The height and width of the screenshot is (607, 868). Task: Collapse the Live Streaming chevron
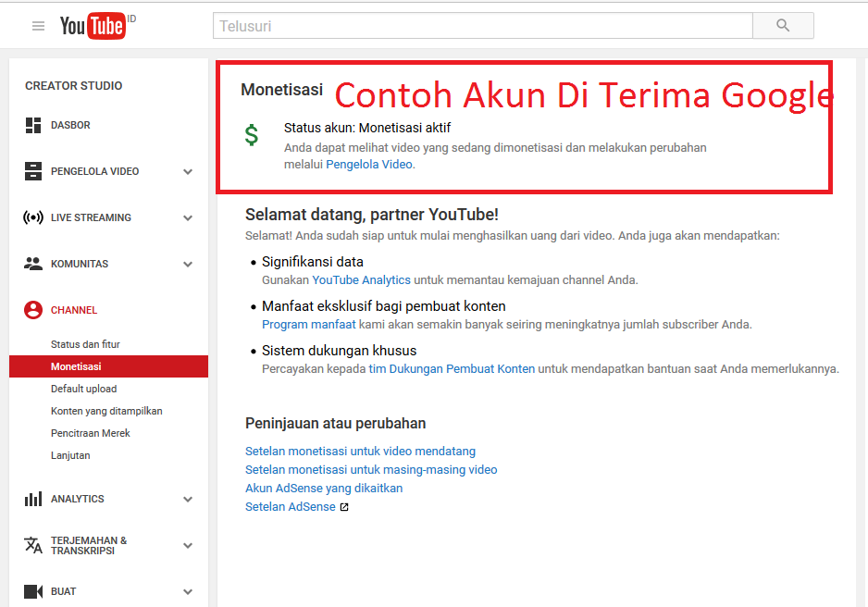[189, 217]
